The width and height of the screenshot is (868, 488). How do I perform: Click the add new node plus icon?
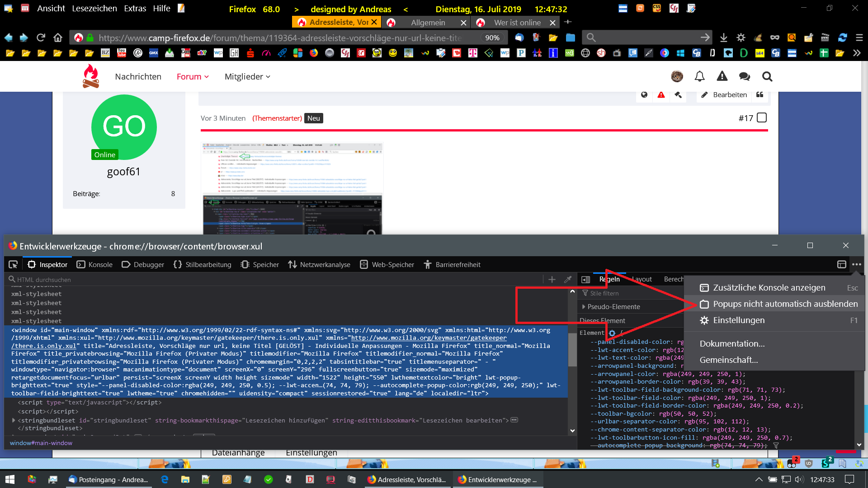coord(552,280)
